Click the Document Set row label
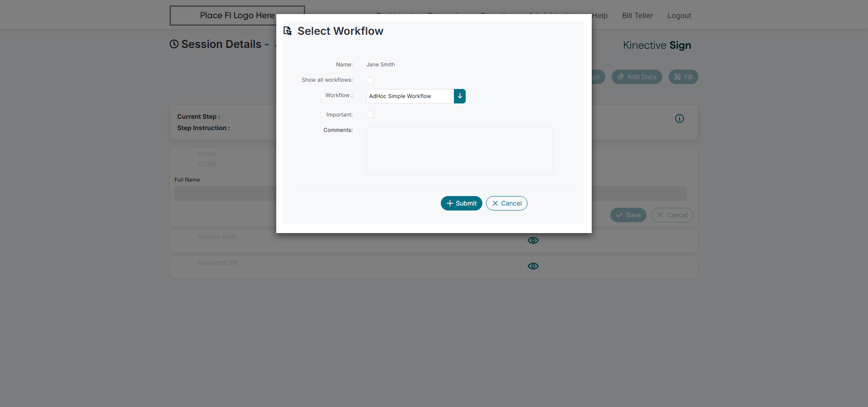The width and height of the screenshot is (868, 407). coord(217,262)
